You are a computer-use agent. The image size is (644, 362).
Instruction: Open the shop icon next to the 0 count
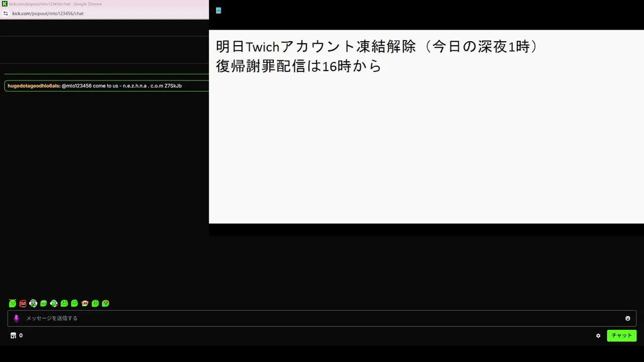point(13,335)
